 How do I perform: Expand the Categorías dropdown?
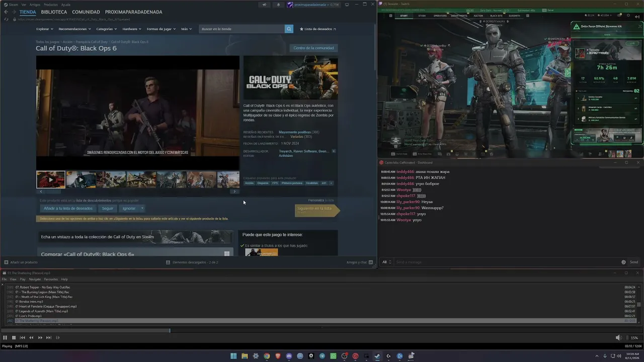click(x=107, y=29)
